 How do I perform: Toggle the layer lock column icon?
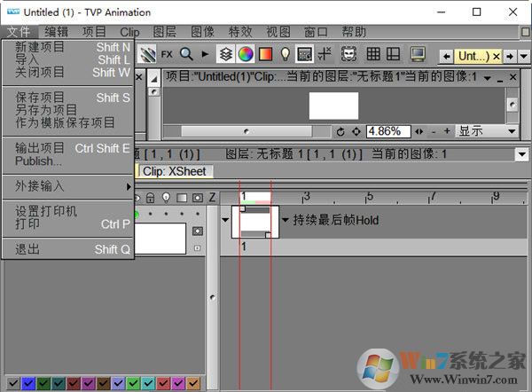click(150, 198)
